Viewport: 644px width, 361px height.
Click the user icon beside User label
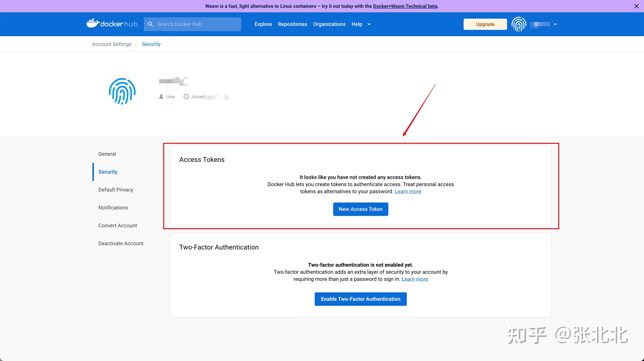tap(161, 97)
